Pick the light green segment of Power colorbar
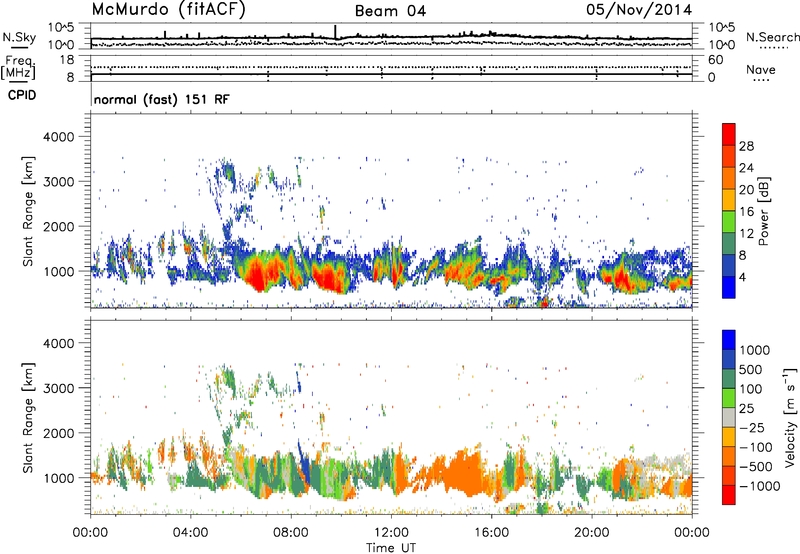This screenshot has width=800, height=554. click(x=729, y=222)
